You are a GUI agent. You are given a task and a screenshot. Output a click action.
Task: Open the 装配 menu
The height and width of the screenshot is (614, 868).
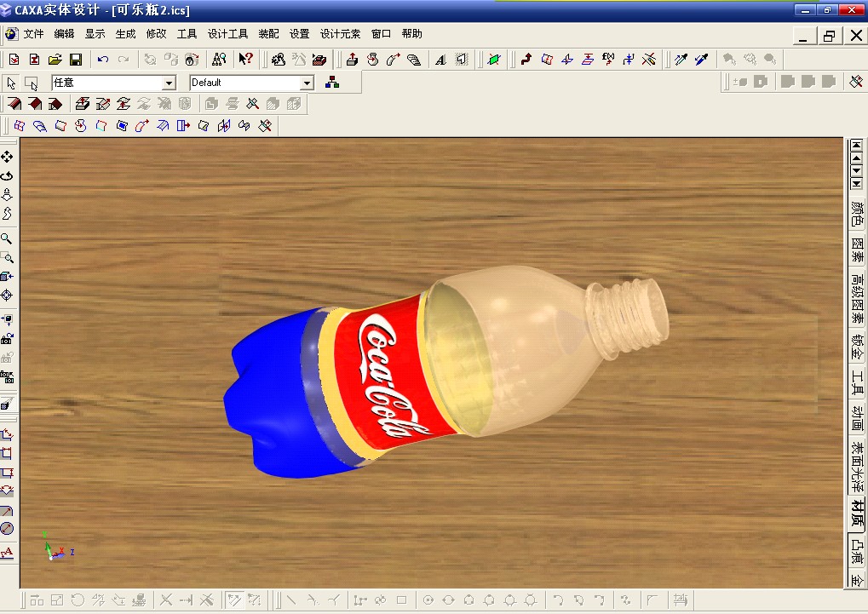pos(268,34)
